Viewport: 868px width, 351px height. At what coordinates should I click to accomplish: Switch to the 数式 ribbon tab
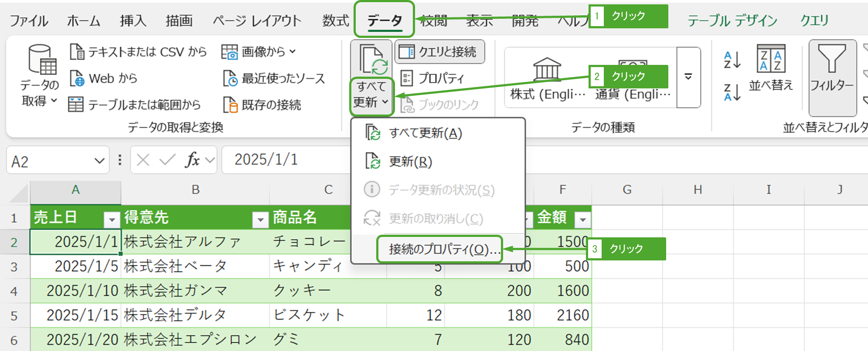335,20
